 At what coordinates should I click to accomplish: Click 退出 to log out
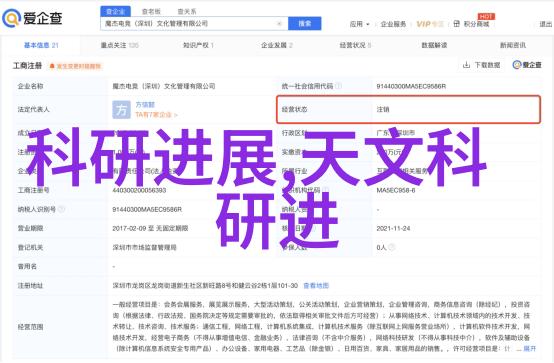[546, 24]
